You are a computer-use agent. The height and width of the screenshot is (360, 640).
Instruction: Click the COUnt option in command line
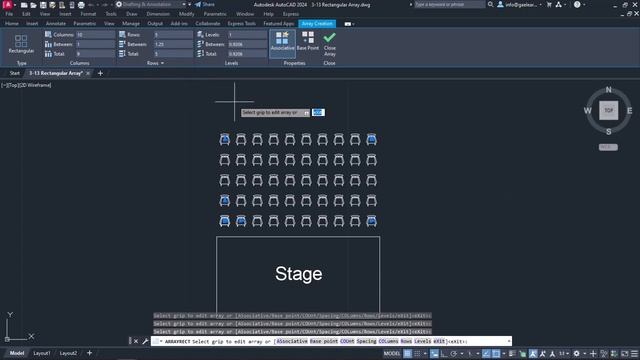[347, 341]
